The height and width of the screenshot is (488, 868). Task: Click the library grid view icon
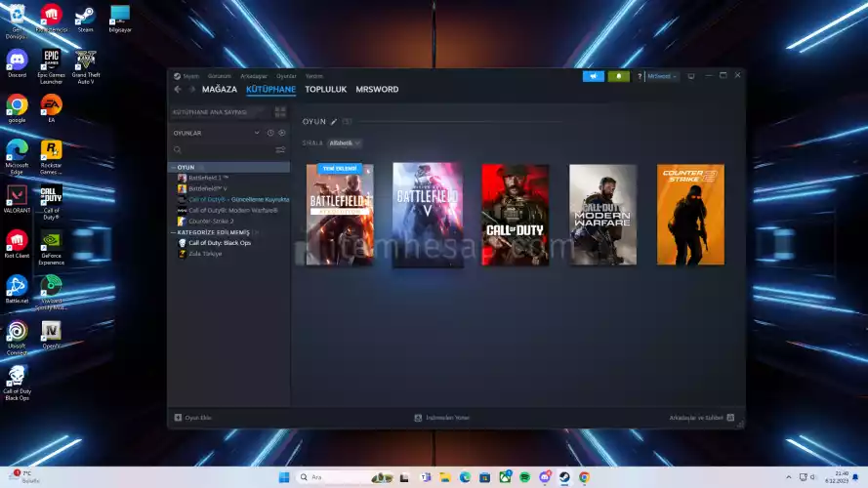tap(280, 112)
